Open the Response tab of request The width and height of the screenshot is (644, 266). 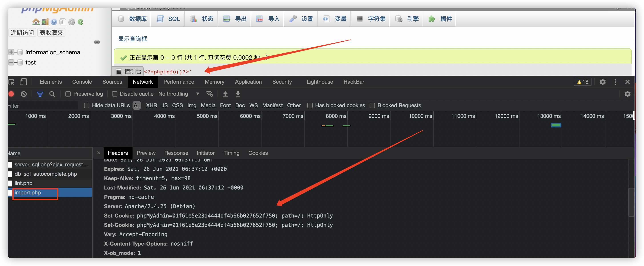point(176,153)
